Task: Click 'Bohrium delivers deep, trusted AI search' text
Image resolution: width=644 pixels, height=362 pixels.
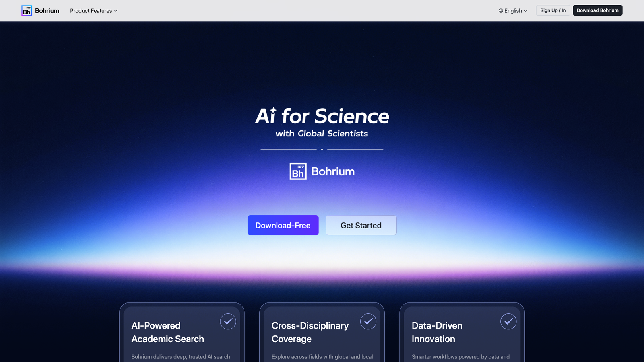Action: pyautogui.click(x=181, y=357)
